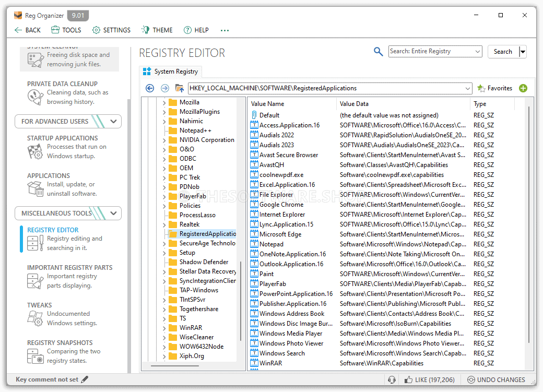Expand the Policies tree node
The width and height of the screenshot is (543, 392).
coord(164,206)
